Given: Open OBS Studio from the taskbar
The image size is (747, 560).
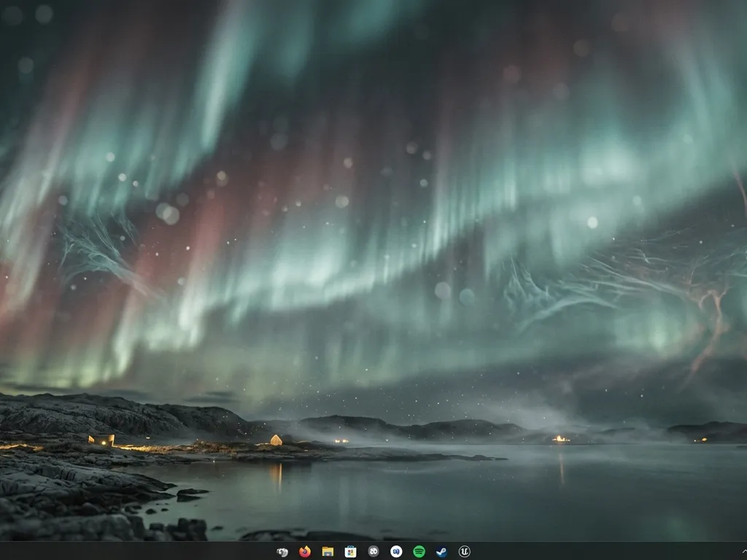Looking at the screenshot, I should [373, 552].
